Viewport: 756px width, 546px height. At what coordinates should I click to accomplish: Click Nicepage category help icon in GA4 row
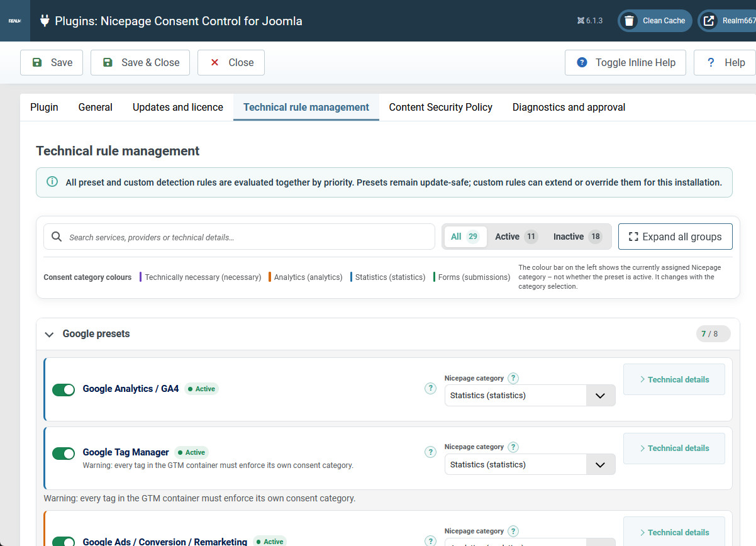(x=513, y=378)
